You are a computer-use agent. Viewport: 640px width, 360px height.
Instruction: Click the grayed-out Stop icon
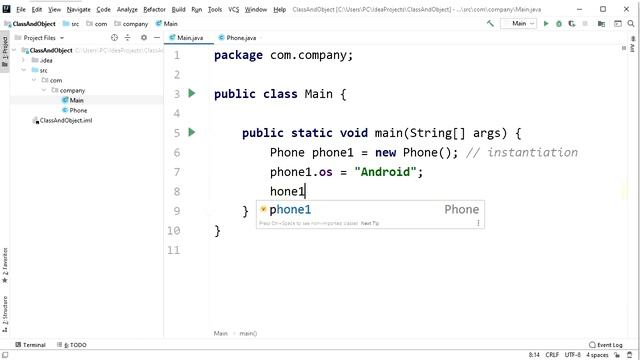point(585,24)
